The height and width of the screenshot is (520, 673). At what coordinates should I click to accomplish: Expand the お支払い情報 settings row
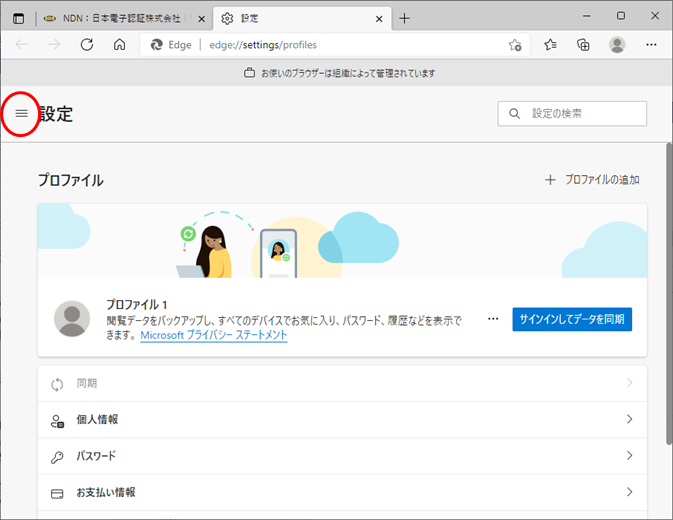[342, 492]
